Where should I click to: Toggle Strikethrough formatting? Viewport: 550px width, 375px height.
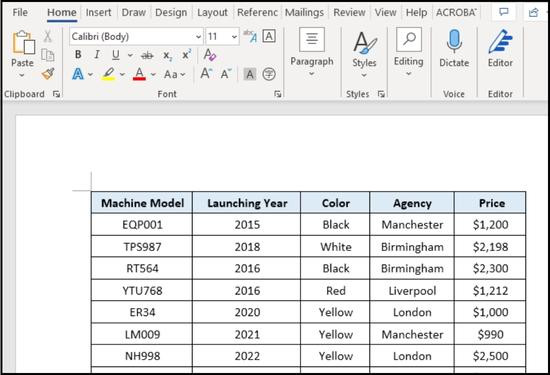pos(147,55)
